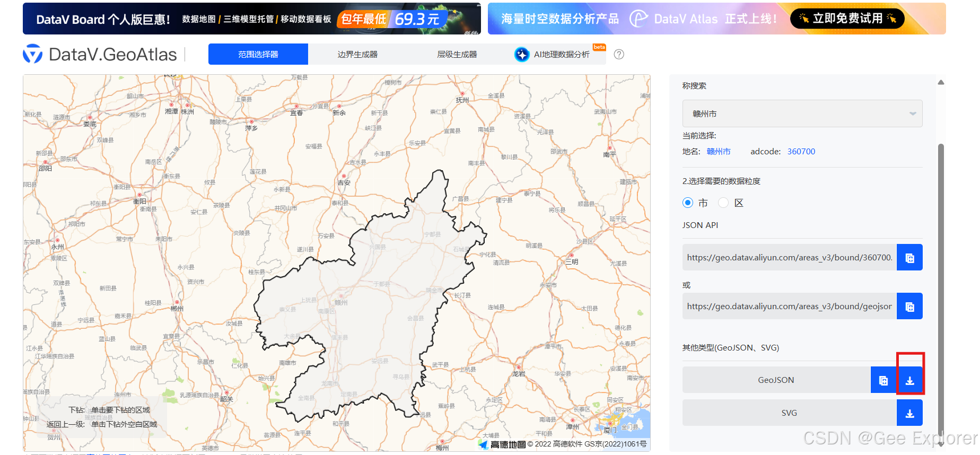Select the 市 granularity radio button

tap(688, 203)
